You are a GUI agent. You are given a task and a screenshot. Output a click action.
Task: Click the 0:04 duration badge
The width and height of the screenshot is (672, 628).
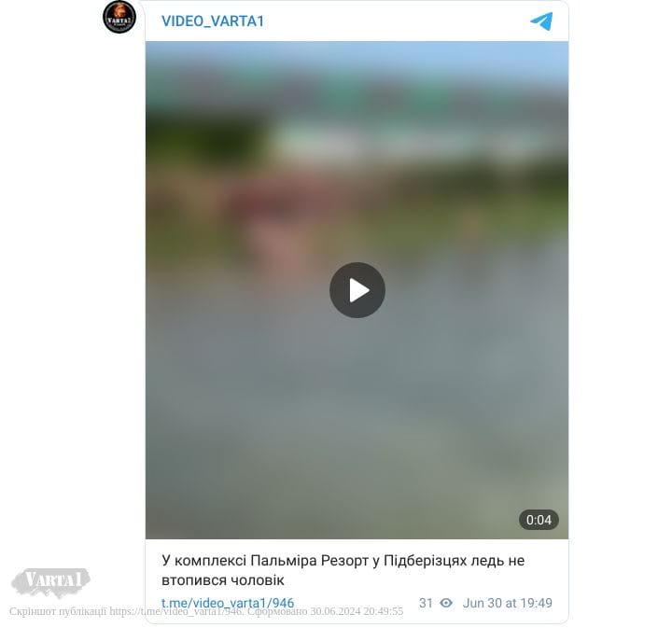(539, 520)
